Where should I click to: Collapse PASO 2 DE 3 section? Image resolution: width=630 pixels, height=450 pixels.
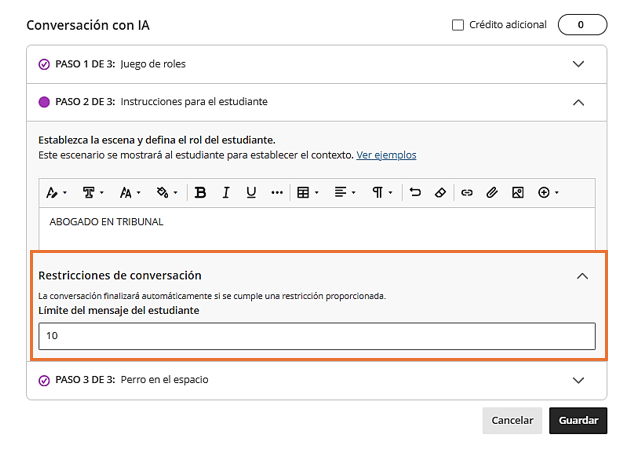577,101
